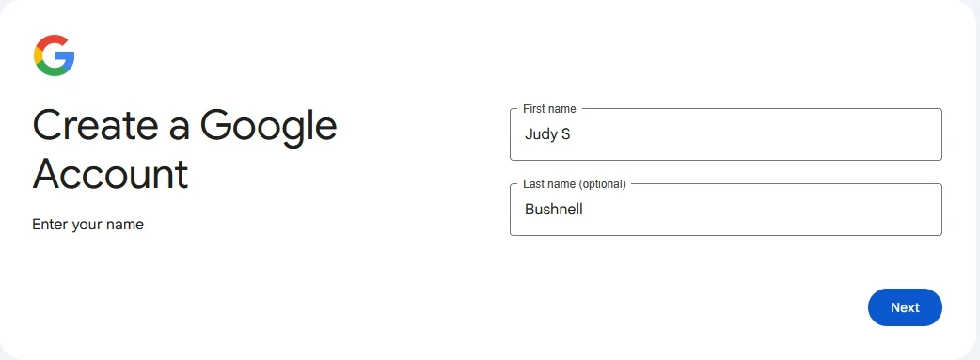
Task: Focus the First name input field
Action: point(726,134)
